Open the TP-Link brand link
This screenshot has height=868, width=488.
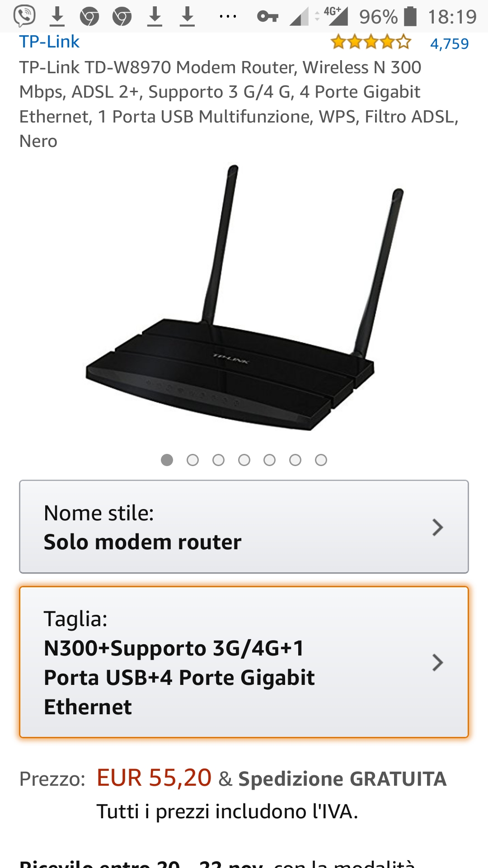[49, 42]
